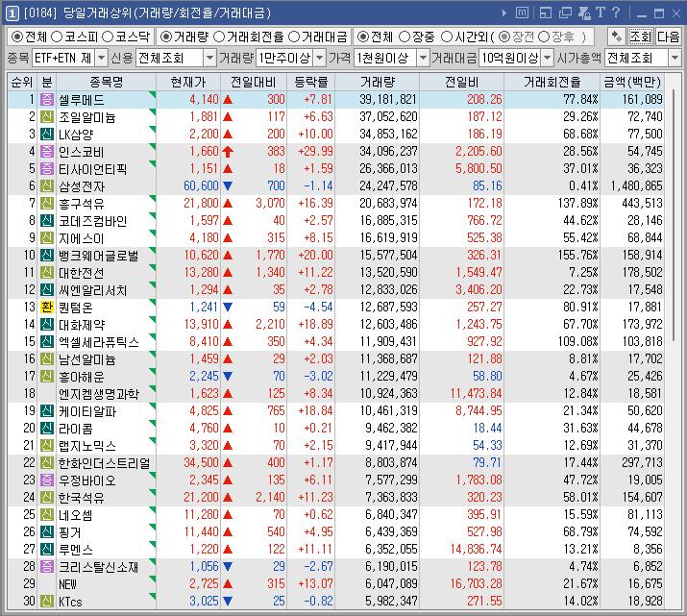Open the 거래대금 10억원이상 dropdown

[x=548, y=58]
